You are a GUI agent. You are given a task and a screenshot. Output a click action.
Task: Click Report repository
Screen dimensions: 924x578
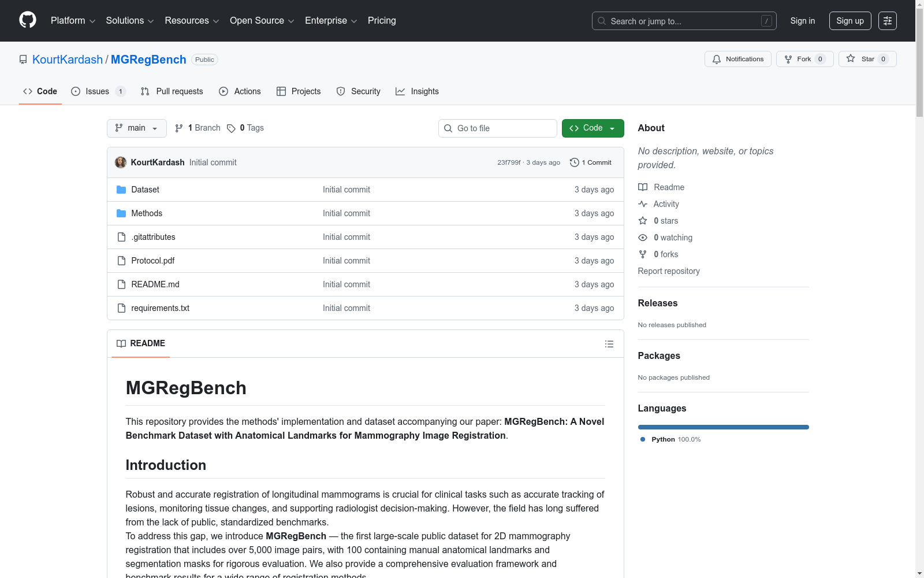(x=669, y=271)
